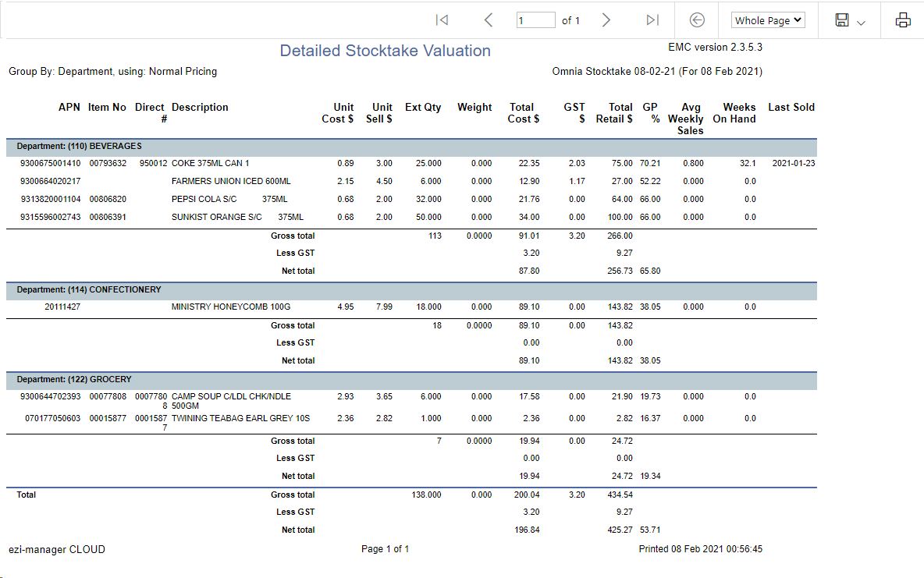
Task: Click the circled back arrow icon
Action: point(698,20)
